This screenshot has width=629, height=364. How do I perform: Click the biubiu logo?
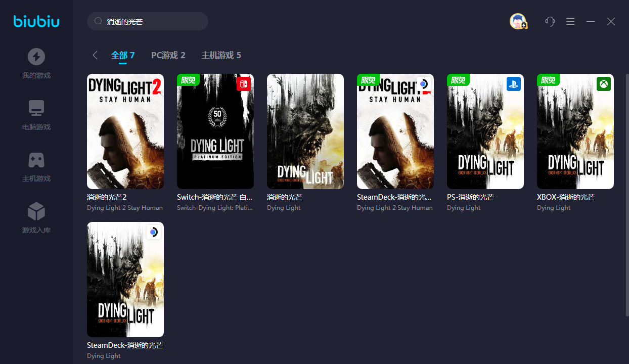point(36,21)
